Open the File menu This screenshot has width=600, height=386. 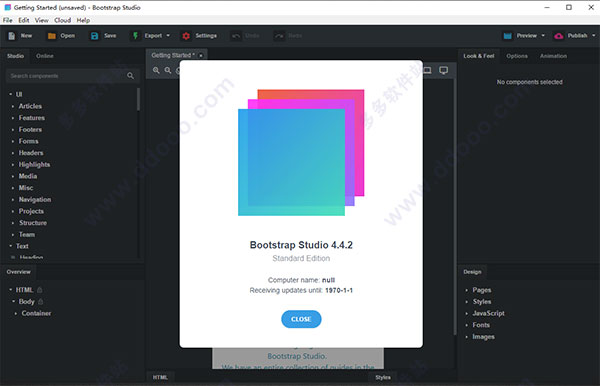(8, 20)
